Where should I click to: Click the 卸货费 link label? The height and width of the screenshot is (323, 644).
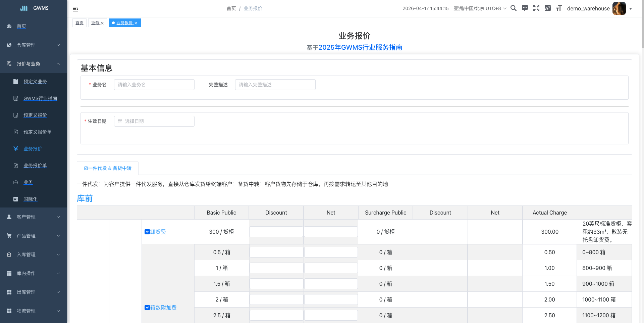pyautogui.click(x=158, y=232)
